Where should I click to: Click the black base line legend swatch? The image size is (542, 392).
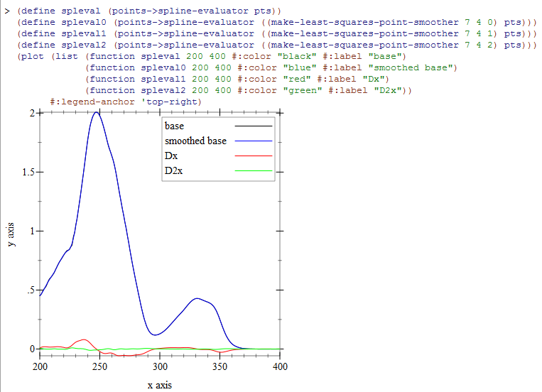[x=254, y=126]
